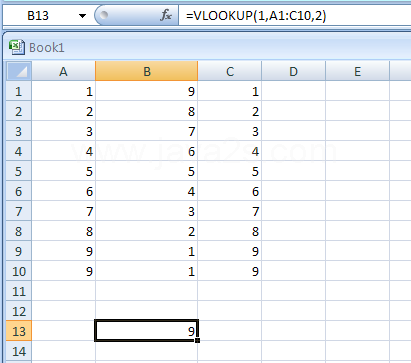Click cell A4 containing 4
The width and height of the screenshot is (411, 363).
point(63,151)
